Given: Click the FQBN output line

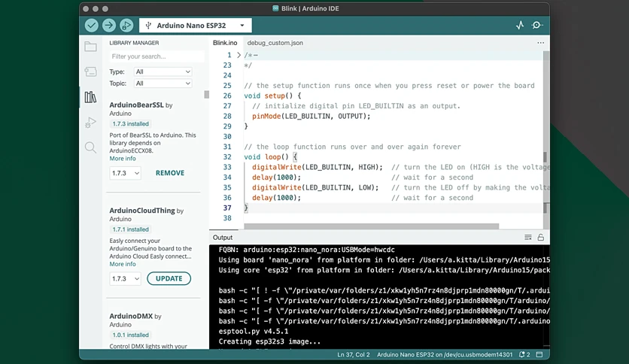Looking at the screenshot, I should (306, 250).
